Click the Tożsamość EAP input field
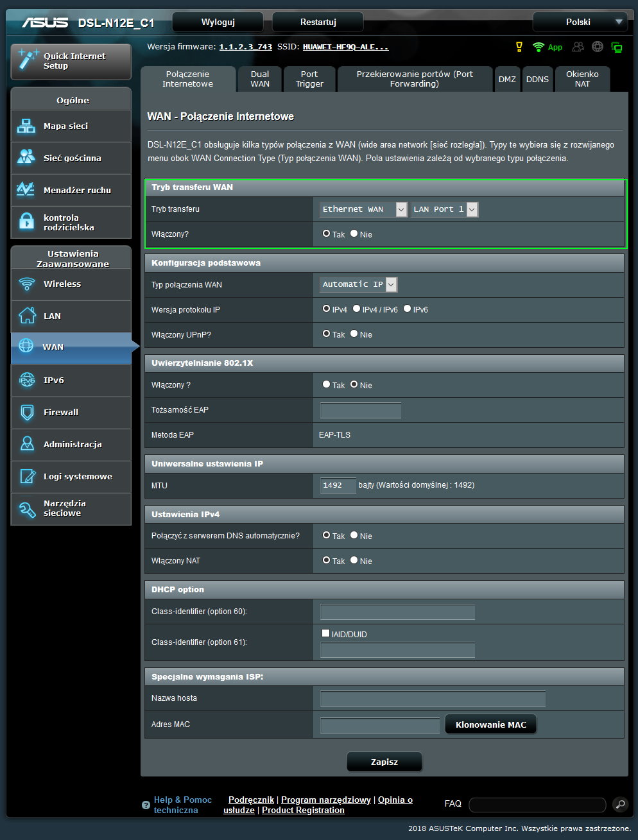638x840 pixels. (x=361, y=410)
